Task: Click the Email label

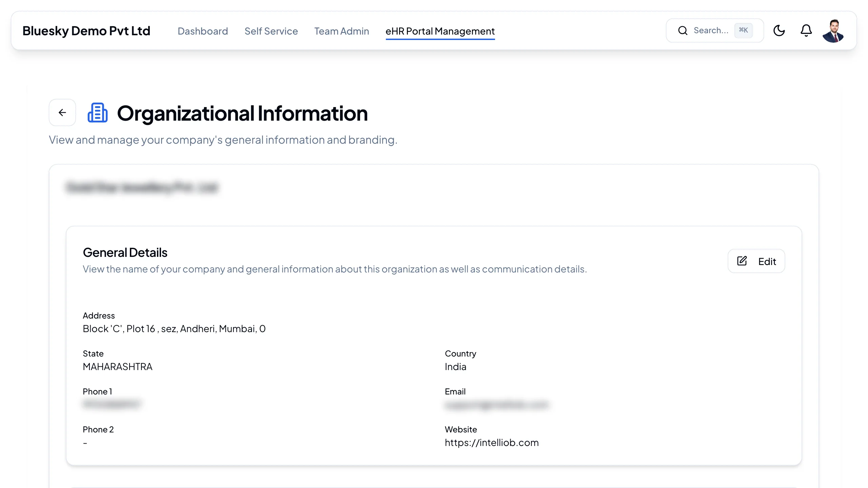Action: point(455,391)
